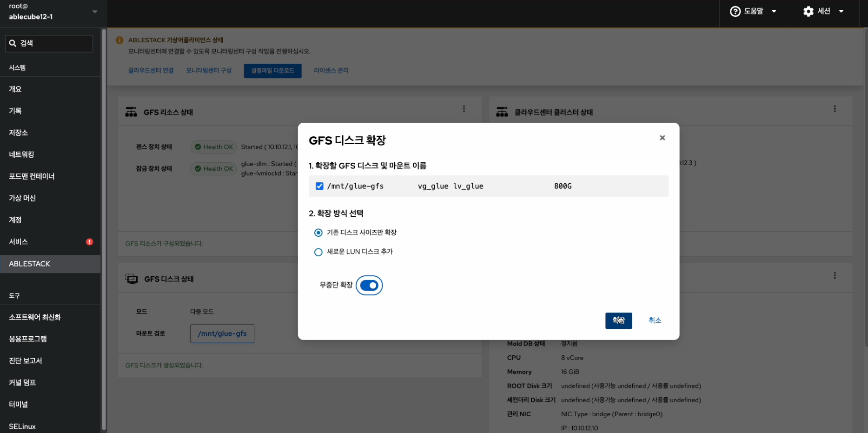Click the session gear icon
868x433 pixels.
pyautogui.click(x=808, y=11)
